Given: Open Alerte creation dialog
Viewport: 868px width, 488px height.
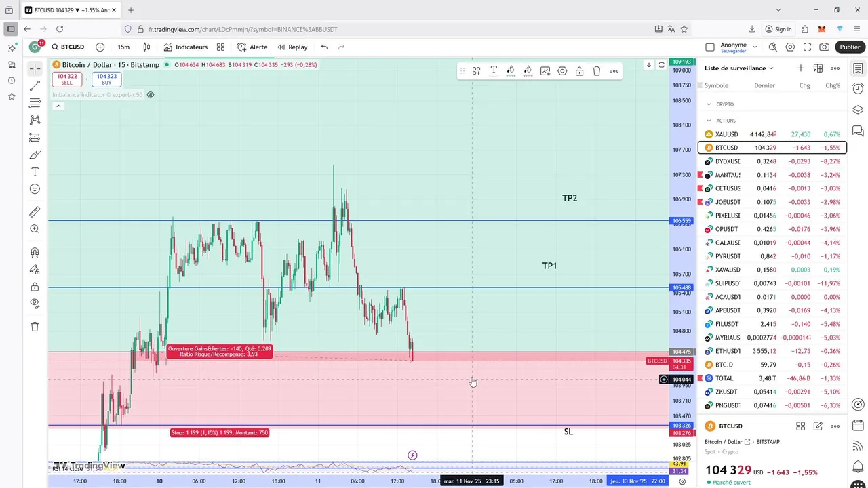Looking at the screenshot, I should coord(252,47).
